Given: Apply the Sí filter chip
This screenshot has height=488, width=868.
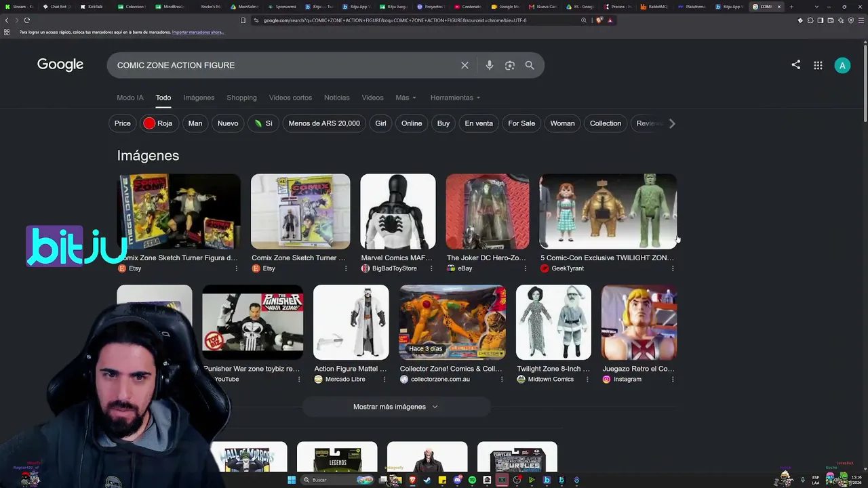Looking at the screenshot, I should coord(263,123).
